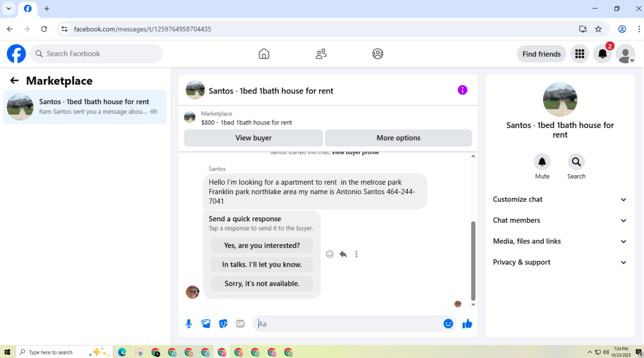The image size is (644, 358).
Task: Open Microsoft Edge from the taskbar
Action: [x=122, y=352]
